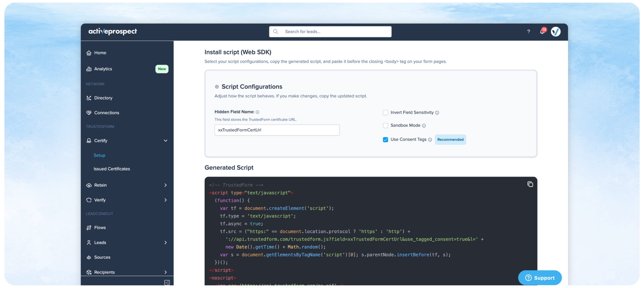Click the Hidden Field Name input
This screenshot has height=288, width=644.
pos(277,130)
